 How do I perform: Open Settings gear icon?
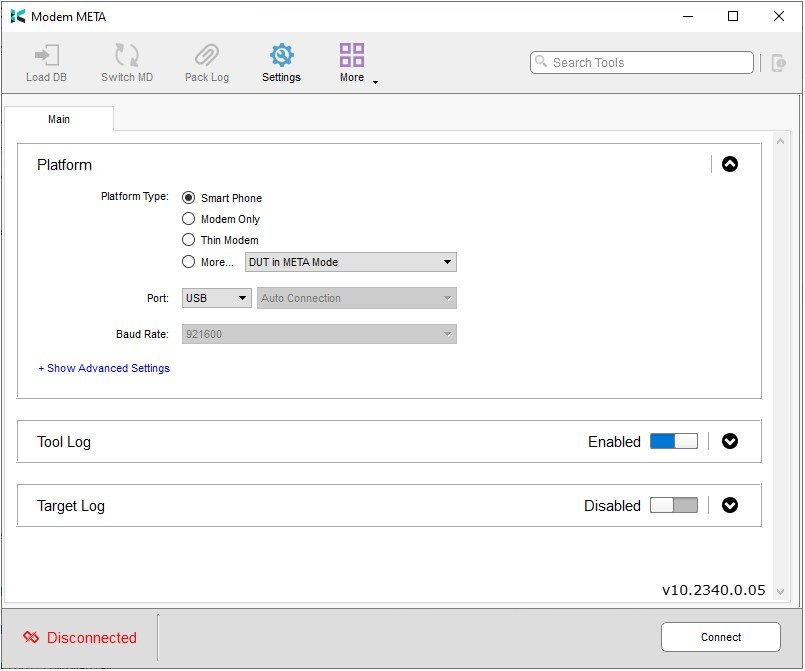(x=281, y=55)
